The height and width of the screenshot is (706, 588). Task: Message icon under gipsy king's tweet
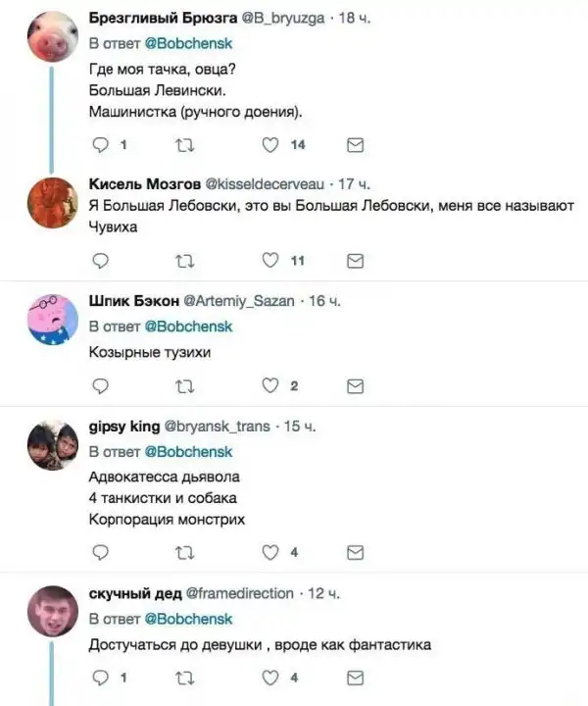tap(357, 552)
